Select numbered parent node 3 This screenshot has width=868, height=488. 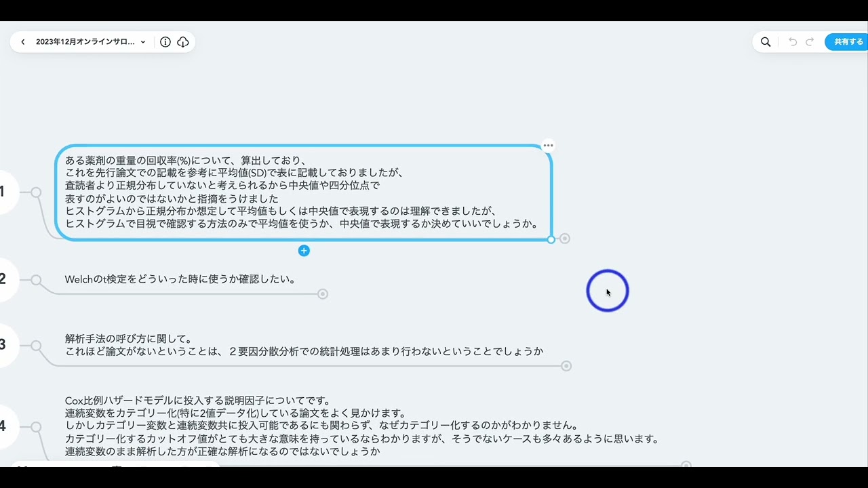(x=5, y=344)
